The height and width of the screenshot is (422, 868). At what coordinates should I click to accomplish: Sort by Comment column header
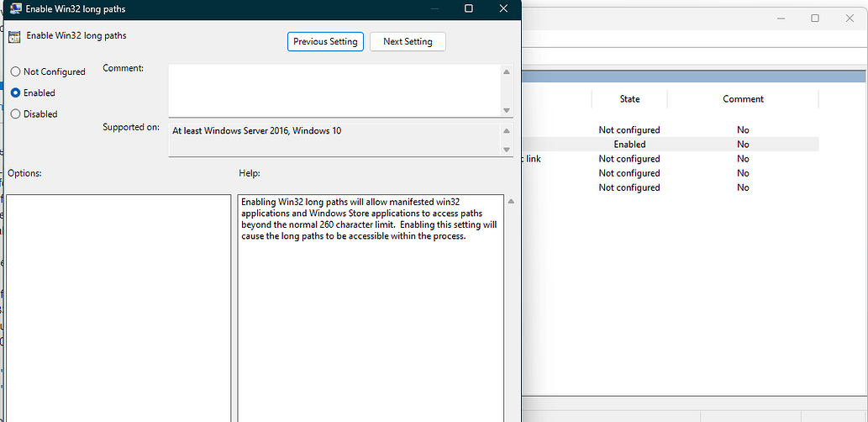click(x=743, y=99)
